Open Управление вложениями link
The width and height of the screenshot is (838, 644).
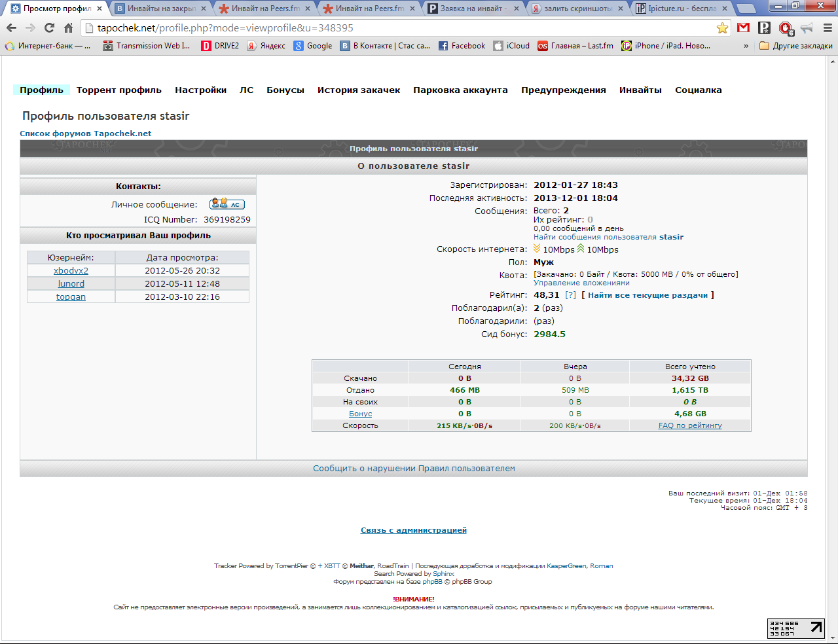pyautogui.click(x=581, y=283)
